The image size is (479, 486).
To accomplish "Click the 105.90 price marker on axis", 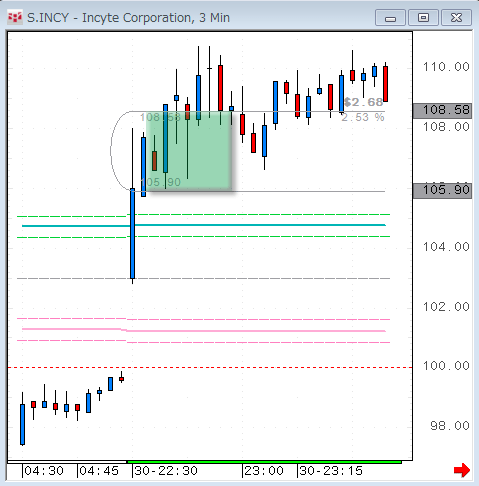I will click(442, 190).
